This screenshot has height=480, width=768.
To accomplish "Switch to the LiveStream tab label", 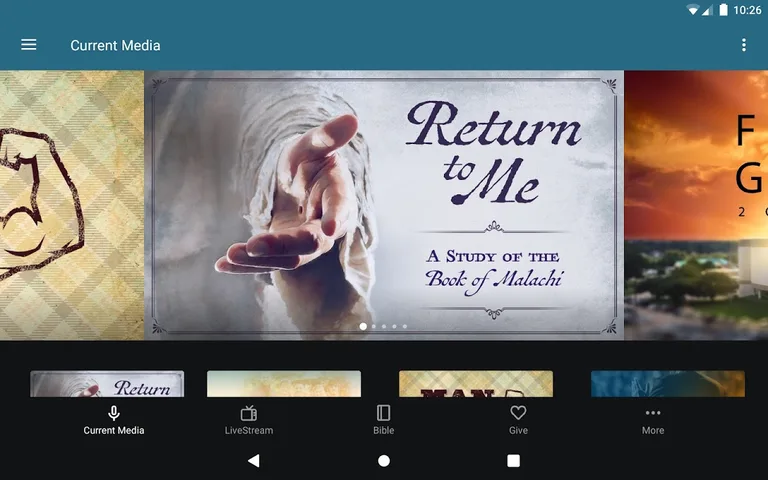I will click(249, 431).
